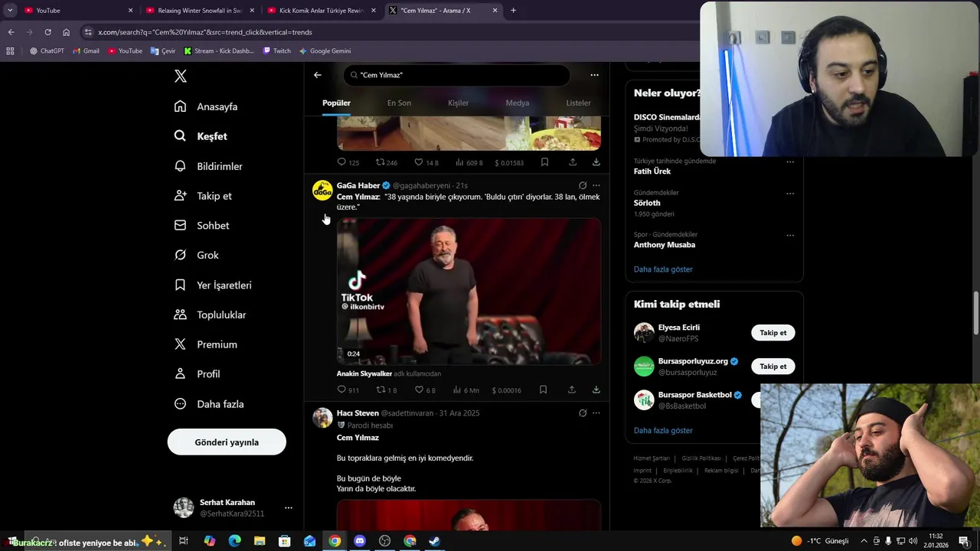Switch to the Medya tab
The height and width of the screenshot is (551, 980).
point(518,103)
